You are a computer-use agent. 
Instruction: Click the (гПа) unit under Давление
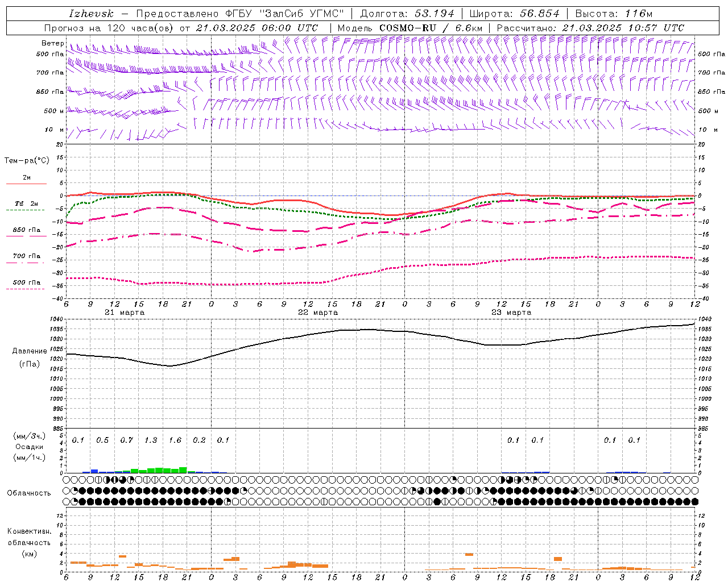(x=28, y=364)
